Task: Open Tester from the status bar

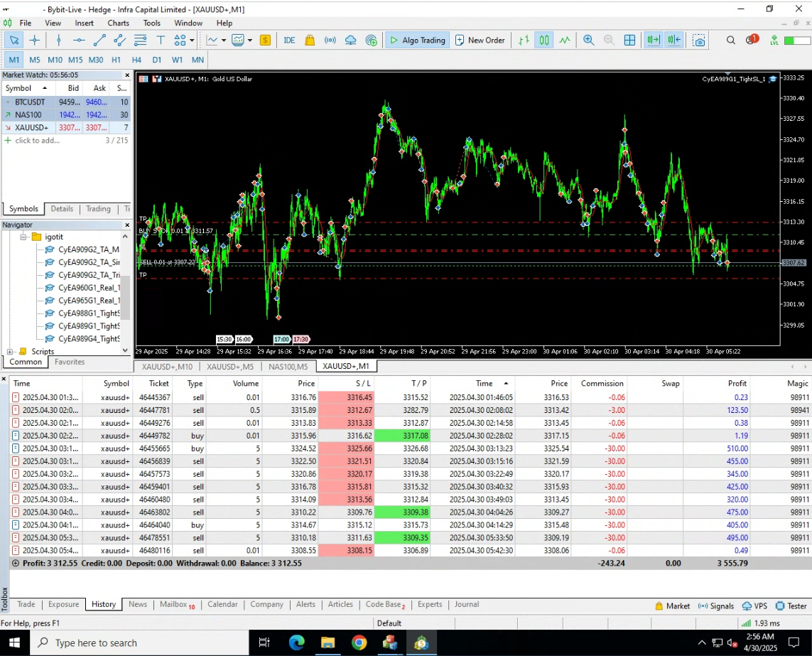Action: coord(791,606)
